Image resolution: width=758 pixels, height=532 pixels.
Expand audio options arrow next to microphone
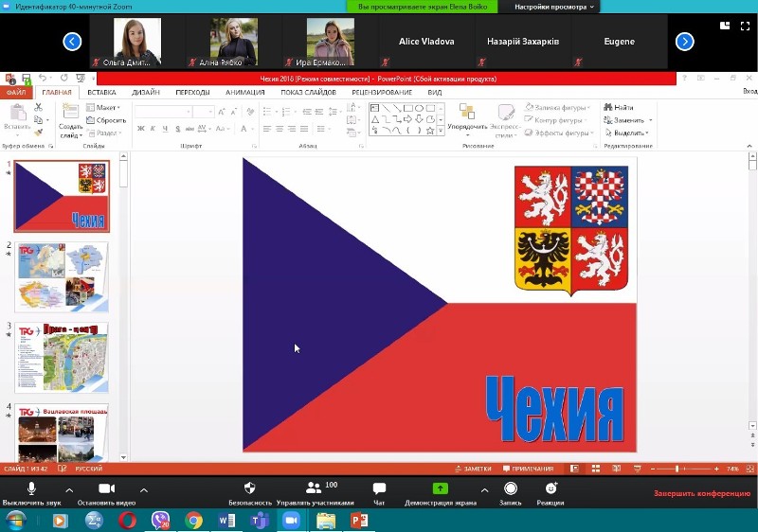pyautogui.click(x=67, y=489)
